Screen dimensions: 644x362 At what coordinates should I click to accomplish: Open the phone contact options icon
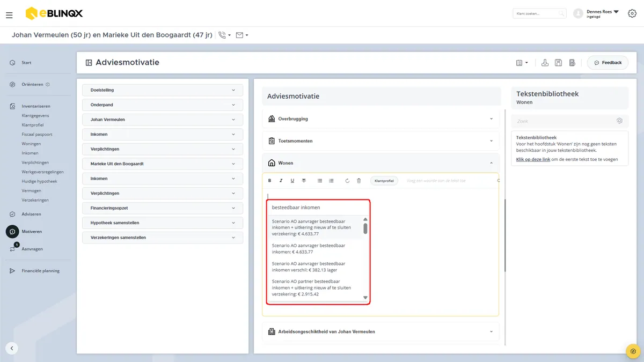[x=224, y=35]
